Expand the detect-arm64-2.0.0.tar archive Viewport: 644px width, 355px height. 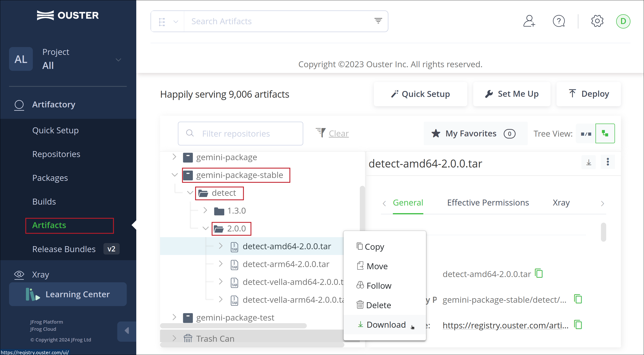220,264
